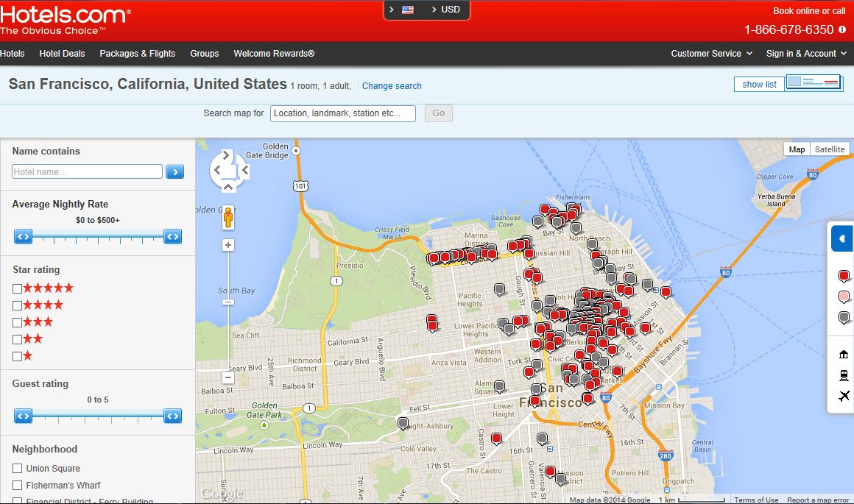This screenshot has height=504, width=854.
Task: Click the gray pin near Alamo Square
Action: point(499,386)
